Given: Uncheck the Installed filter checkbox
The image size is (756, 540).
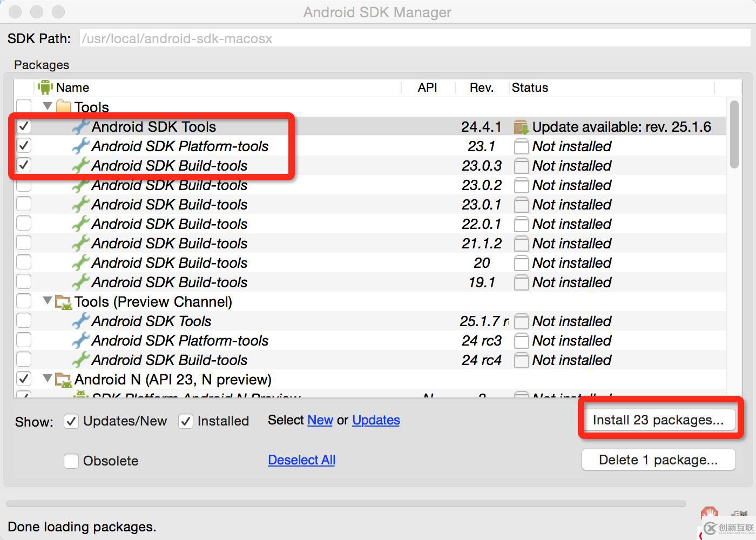Looking at the screenshot, I should 186,421.
